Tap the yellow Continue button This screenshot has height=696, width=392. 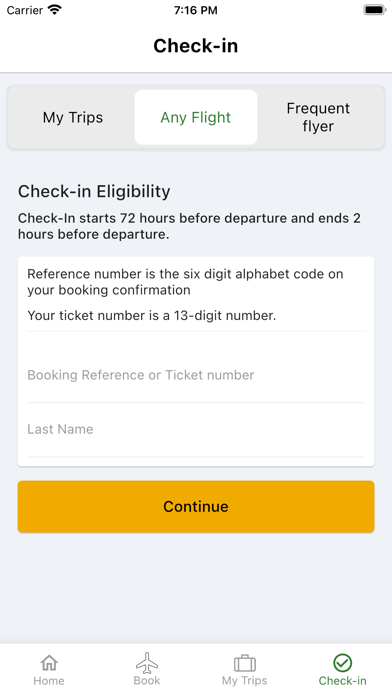tap(196, 506)
